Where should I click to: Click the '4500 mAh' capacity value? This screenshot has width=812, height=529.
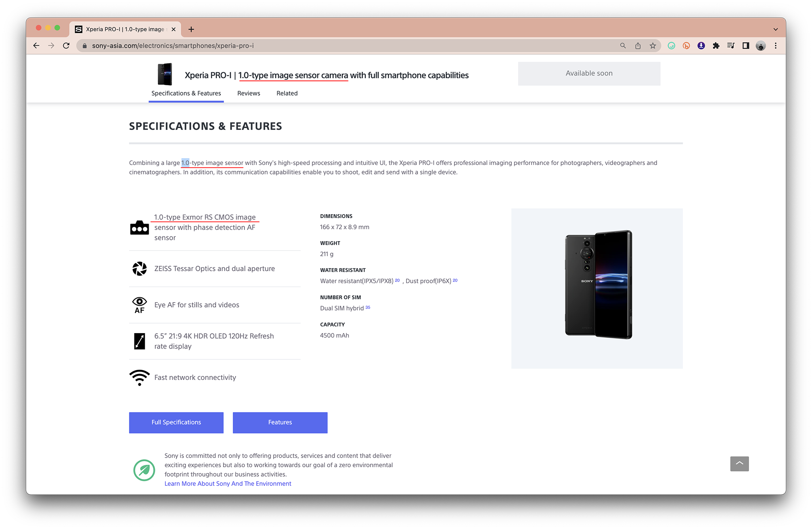click(335, 335)
